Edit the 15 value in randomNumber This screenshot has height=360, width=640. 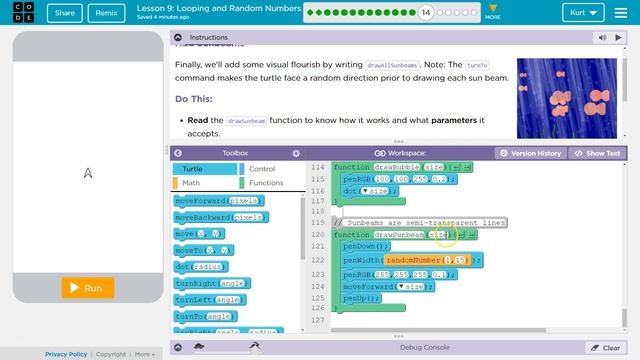(460, 260)
